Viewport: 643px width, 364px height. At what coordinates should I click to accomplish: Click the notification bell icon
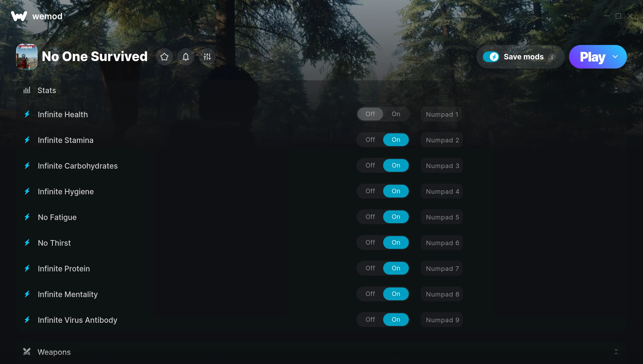185,56
